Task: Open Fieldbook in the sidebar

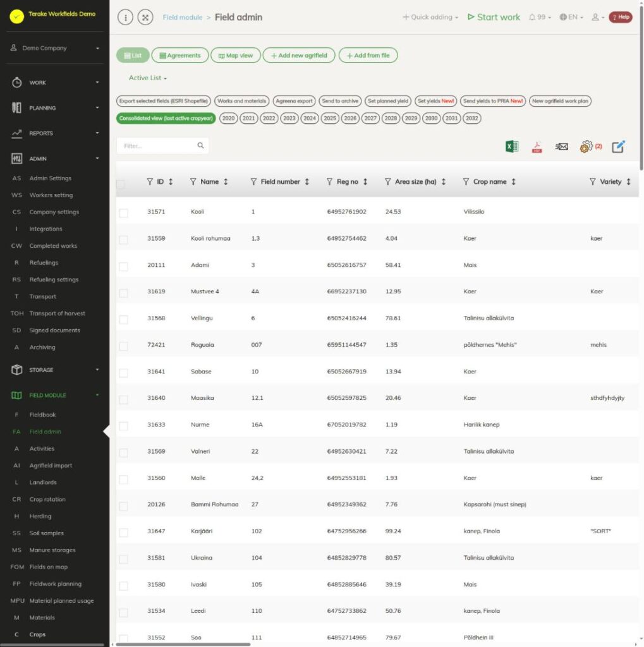Action: click(x=42, y=414)
